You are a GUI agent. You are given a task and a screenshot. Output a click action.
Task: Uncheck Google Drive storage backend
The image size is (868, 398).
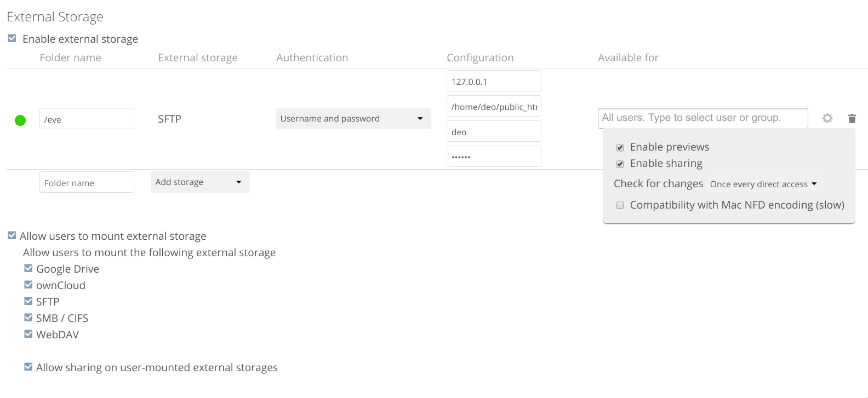28,269
